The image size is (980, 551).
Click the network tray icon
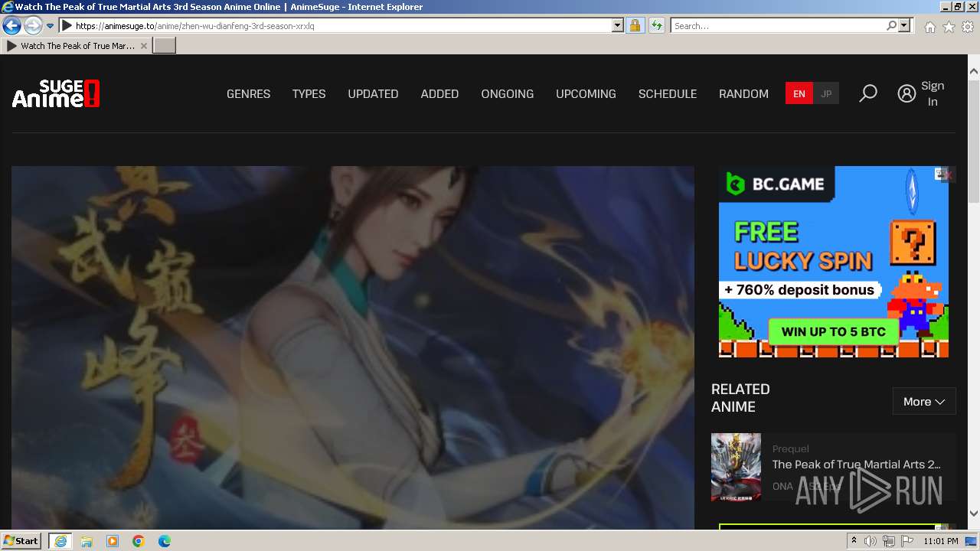[888, 541]
